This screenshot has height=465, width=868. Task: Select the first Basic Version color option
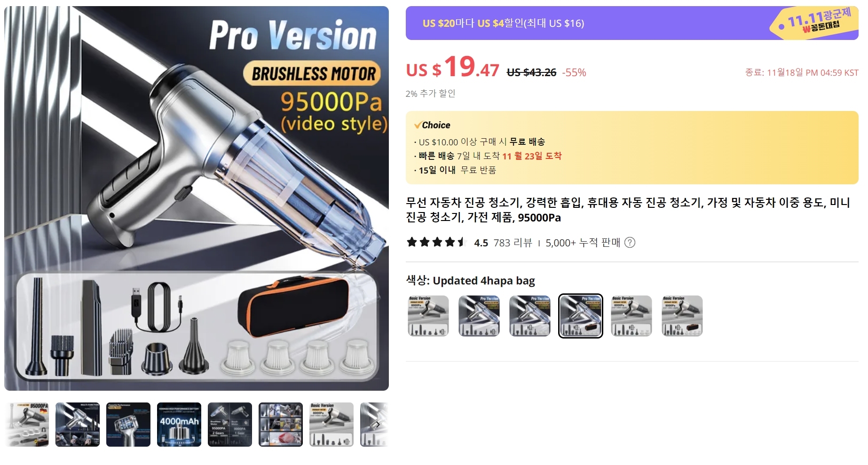point(428,316)
